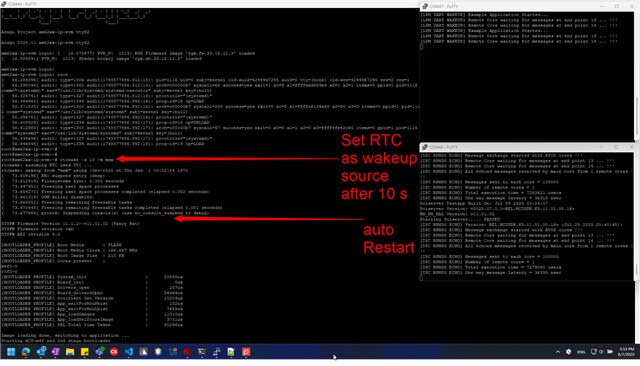Close the COM46 PuTTY window
Viewport: 640px width, 366px height.
click(631, 147)
